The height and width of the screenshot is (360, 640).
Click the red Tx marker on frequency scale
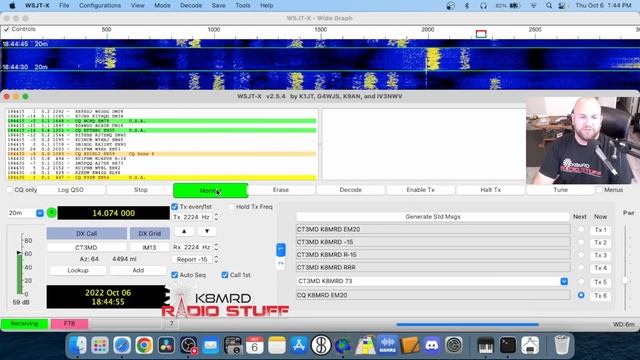[x=481, y=34]
